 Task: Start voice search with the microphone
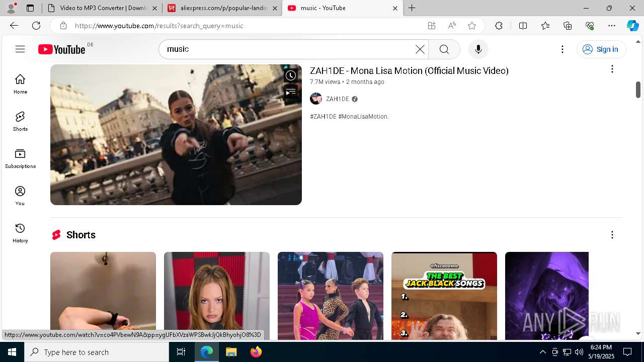[x=478, y=49]
